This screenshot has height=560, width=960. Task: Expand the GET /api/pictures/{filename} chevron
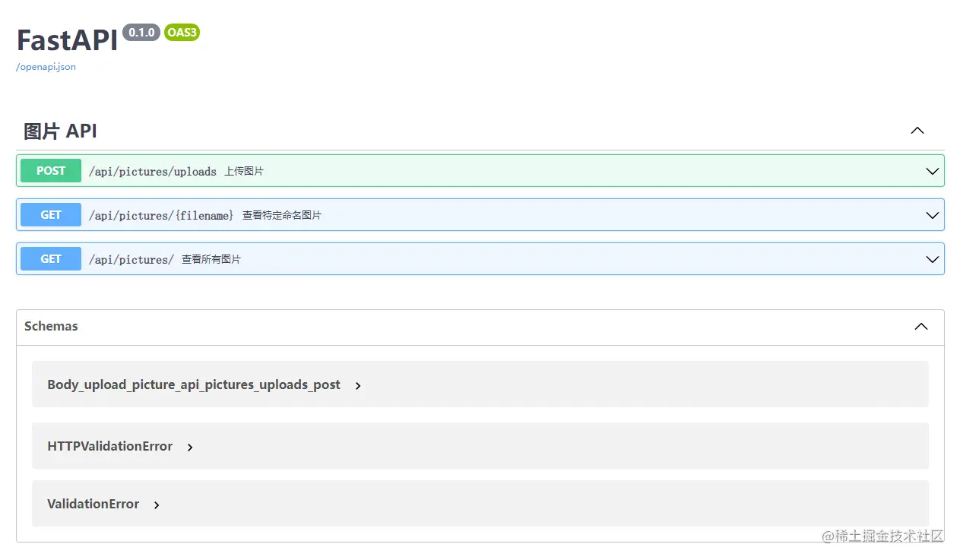[x=933, y=215]
